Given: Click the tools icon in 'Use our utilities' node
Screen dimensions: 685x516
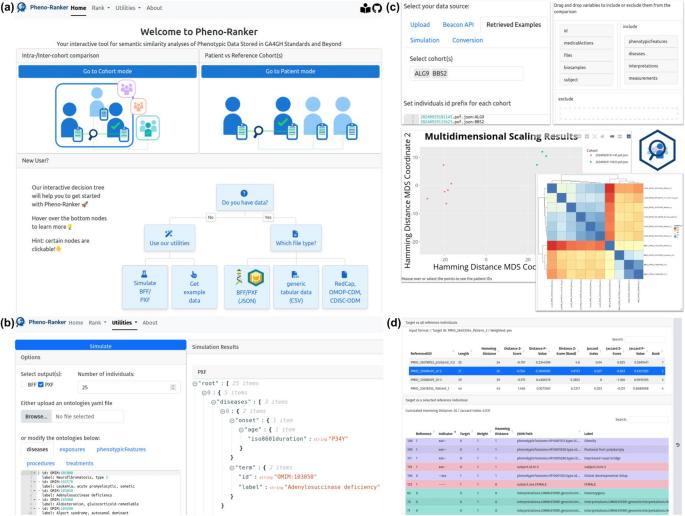Looking at the screenshot, I should click(169, 234).
